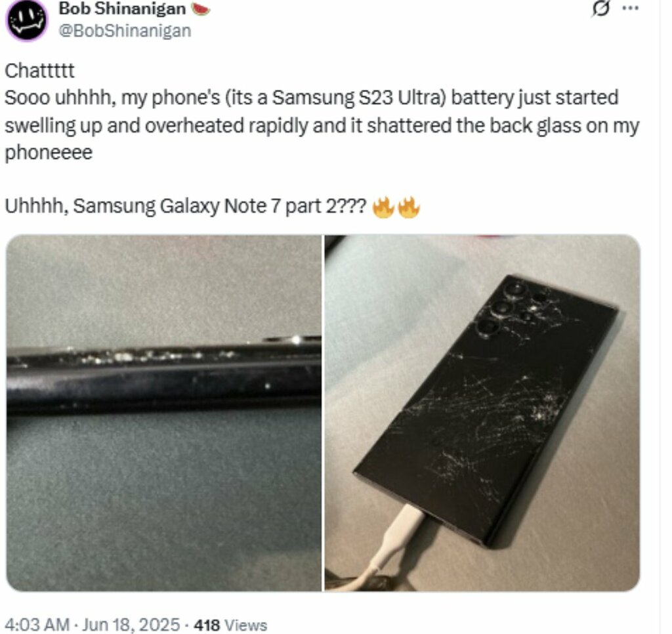The height and width of the screenshot is (634, 672).
Task: Click the display name Bob Shinanigan
Action: [x=122, y=9]
